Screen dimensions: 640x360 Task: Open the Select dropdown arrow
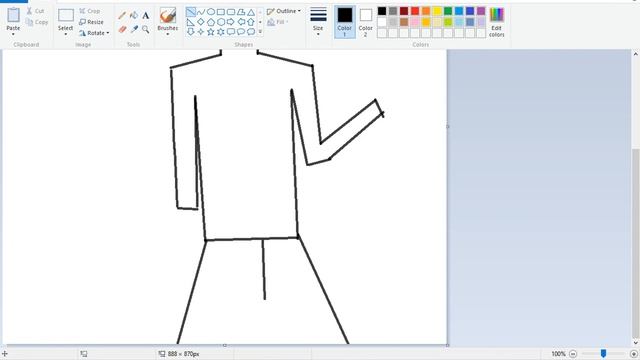click(x=66, y=34)
